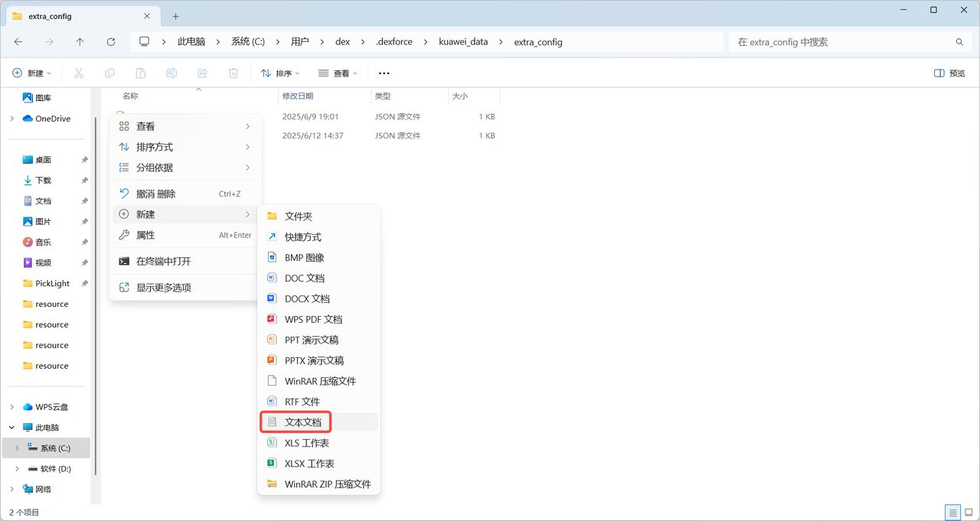Refresh the folder with the refresh icon
This screenshot has width=980, height=521.
pos(110,41)
